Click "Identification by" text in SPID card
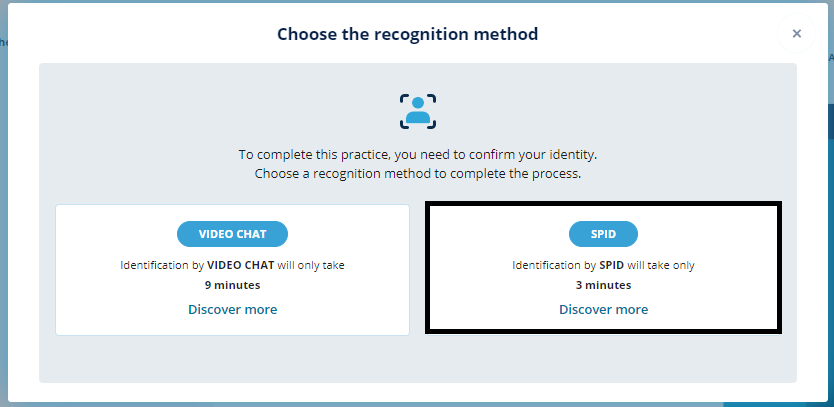This screenshot has width=834, height=407. click(x=554, y=266)
